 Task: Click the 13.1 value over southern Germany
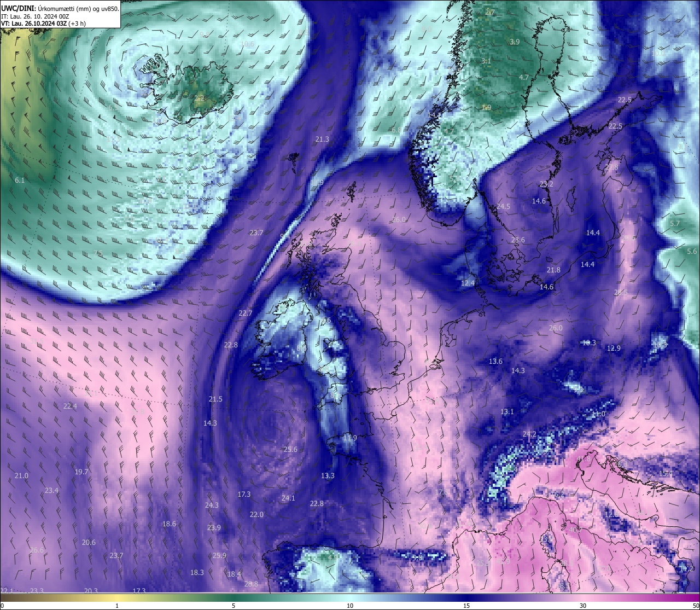[507, 411]
